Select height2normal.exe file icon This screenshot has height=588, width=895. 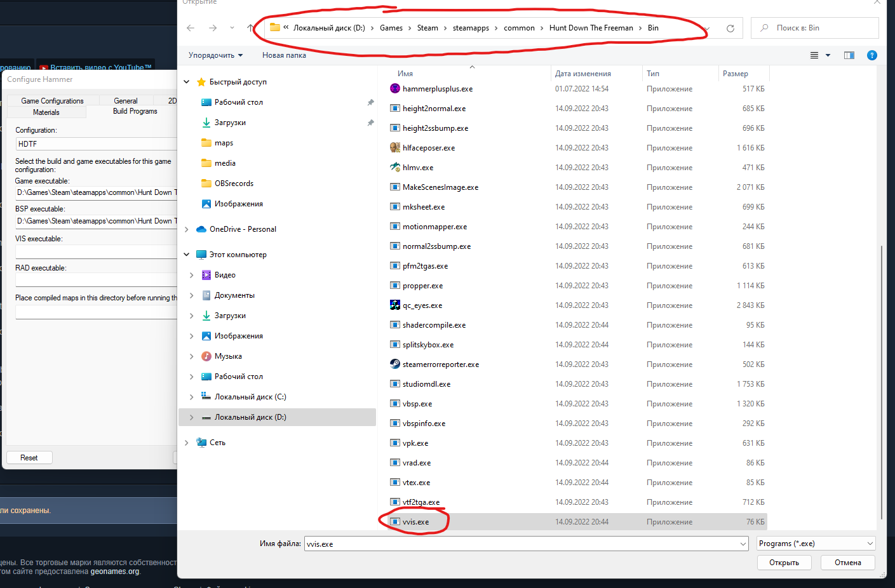coord(395,109)
